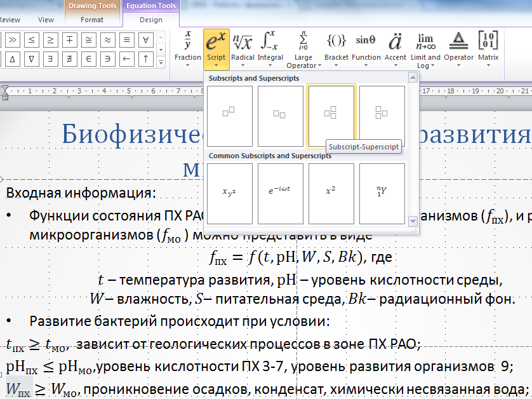Insert the common x squared script

tap(331, 193)
